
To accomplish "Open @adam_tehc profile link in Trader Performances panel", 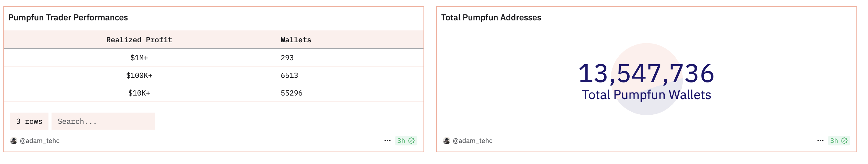I will [x=40, y=141].
